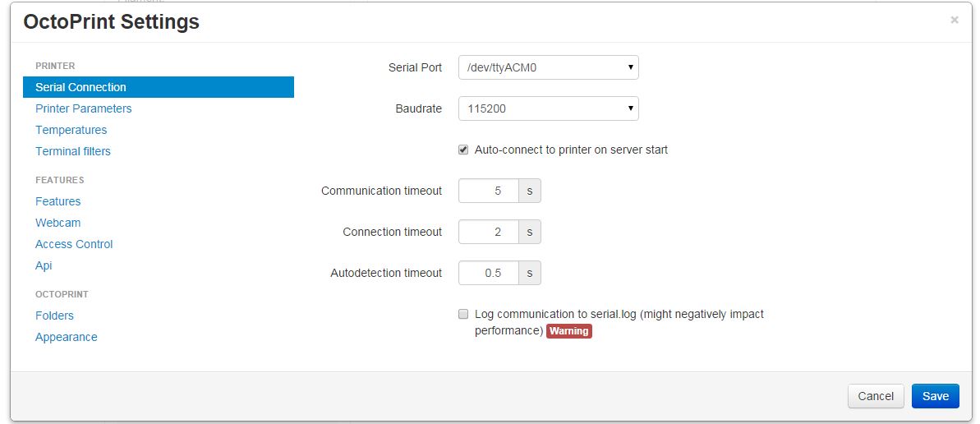Open the Serial Port dropdown

coord(548,67)
